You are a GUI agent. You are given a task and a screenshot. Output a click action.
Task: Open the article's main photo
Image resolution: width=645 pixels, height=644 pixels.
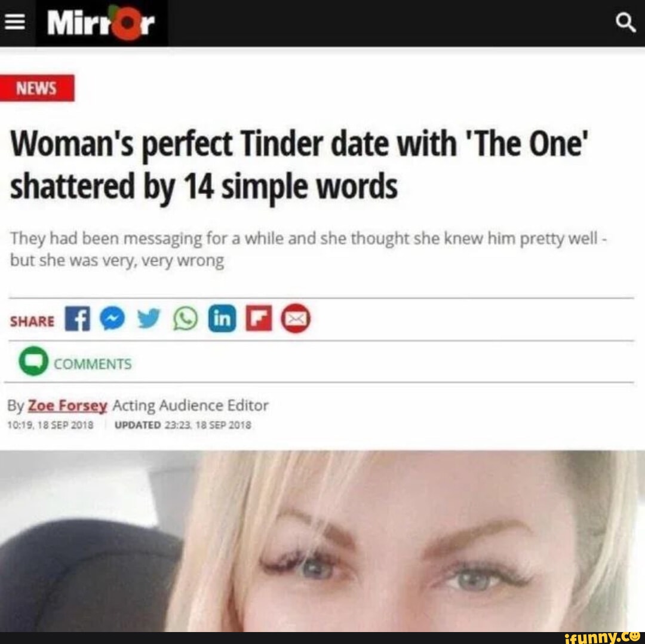322,541
